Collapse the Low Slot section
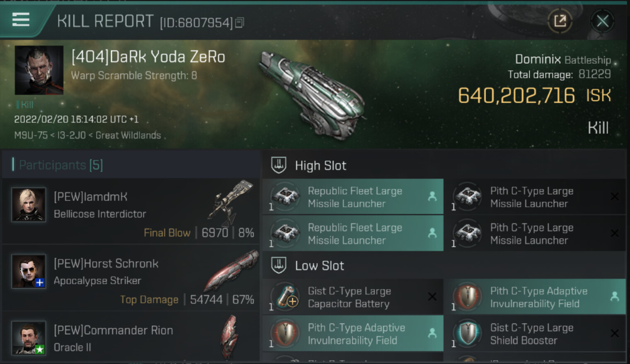The width and height of the screenshot is (630, 364). [x=279, y=265]
